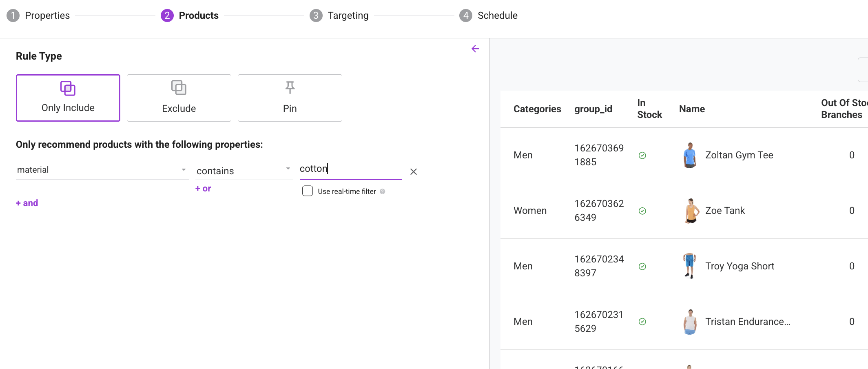Click the purple back arrow icon
The image size is (868, 369).
point(475,49)
